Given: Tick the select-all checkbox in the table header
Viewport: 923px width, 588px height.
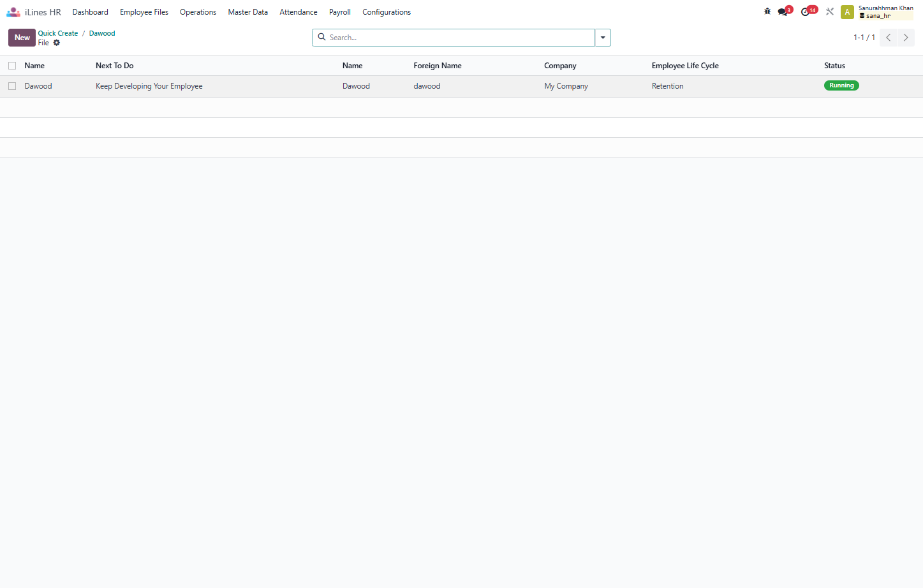Looking at the screenshot, I should click(12, 66).
